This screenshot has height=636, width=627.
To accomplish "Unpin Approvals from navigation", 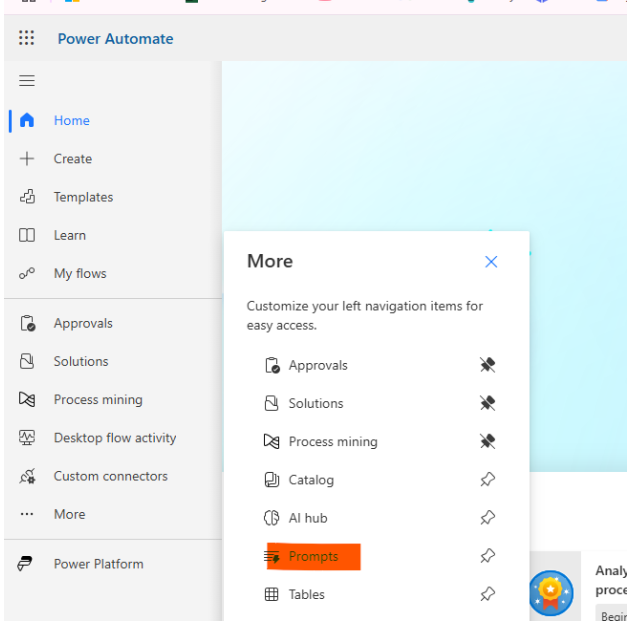I will click(x=487, y=365).
